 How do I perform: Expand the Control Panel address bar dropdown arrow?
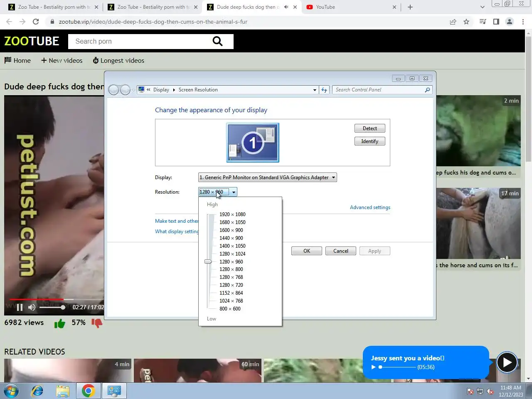click(x=315, y=90)
